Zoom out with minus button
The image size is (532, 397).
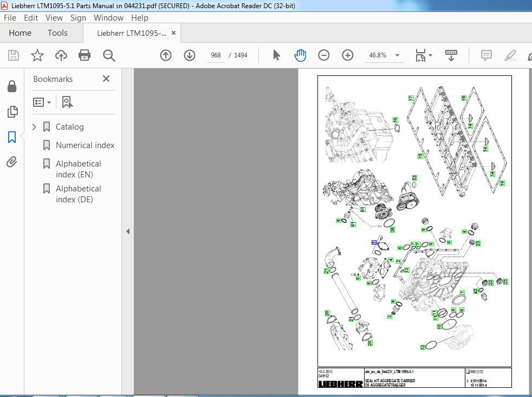[323, 55]
